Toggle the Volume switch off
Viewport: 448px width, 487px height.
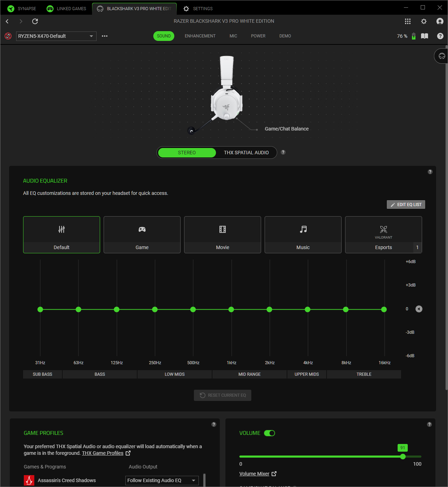click(x=269, y=433)
